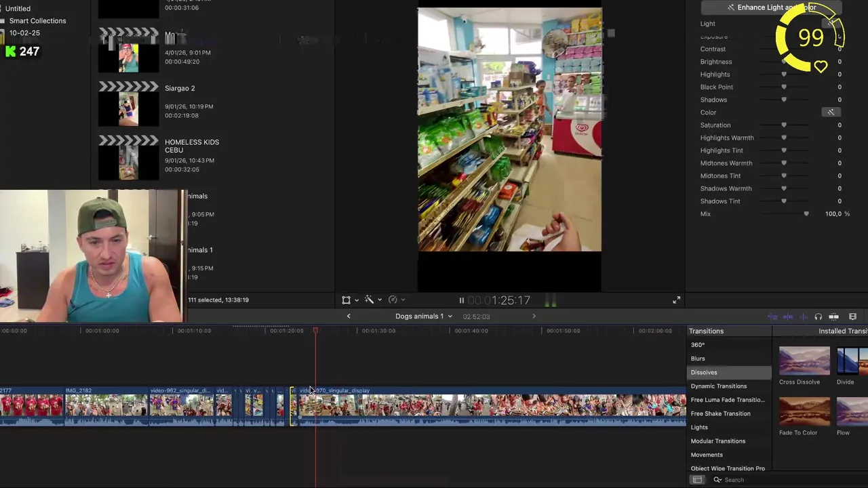Click the auto-enhance wand button for Color
This screenshot has height=488, width=868.
[x=831, y=113]
